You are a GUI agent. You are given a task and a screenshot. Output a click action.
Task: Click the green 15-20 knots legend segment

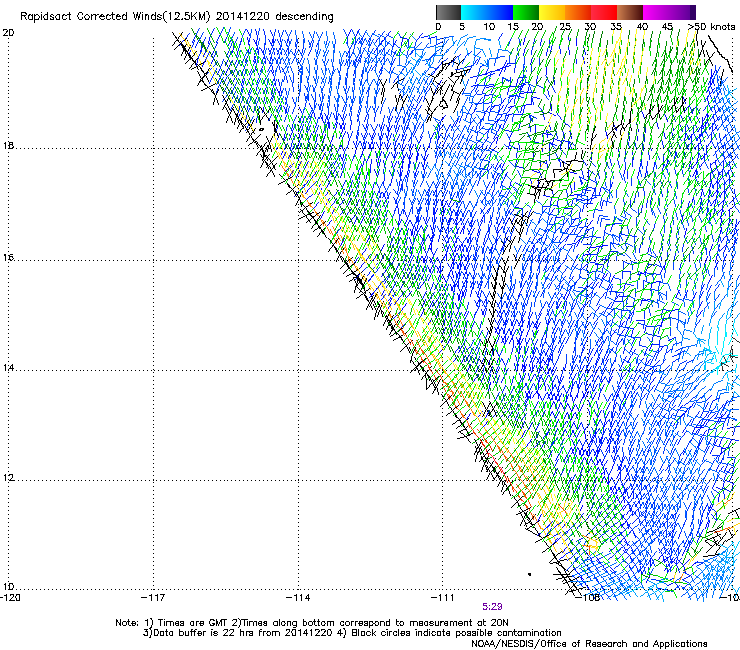(x=526, y=12)
